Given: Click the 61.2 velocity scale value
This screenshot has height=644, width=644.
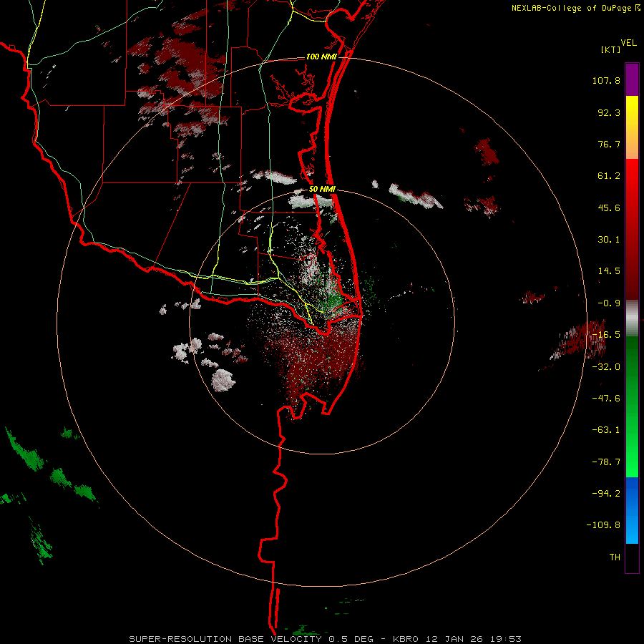Looking at the screenshot, I should [x=609, y=176].
